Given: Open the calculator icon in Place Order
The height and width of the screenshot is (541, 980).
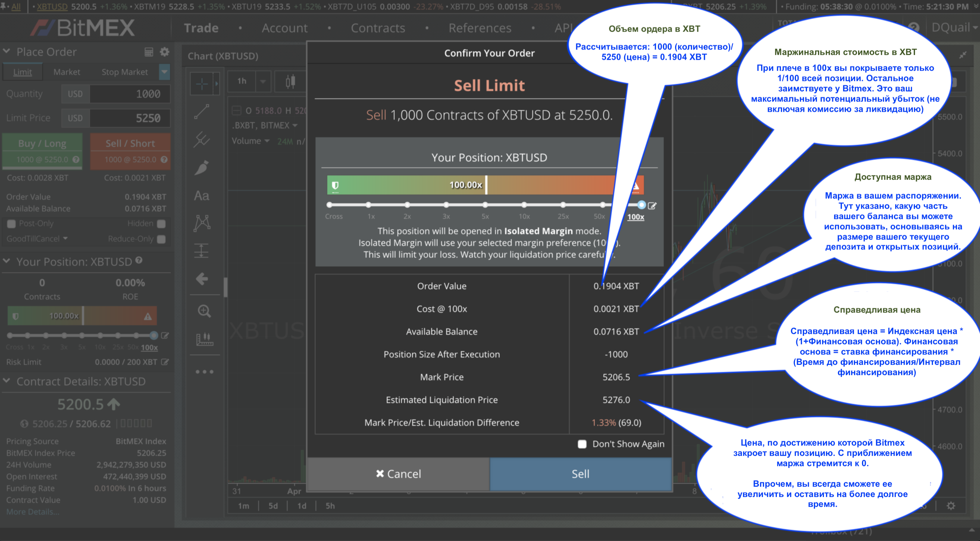Looking at the screenshot, I should [149, 52].
